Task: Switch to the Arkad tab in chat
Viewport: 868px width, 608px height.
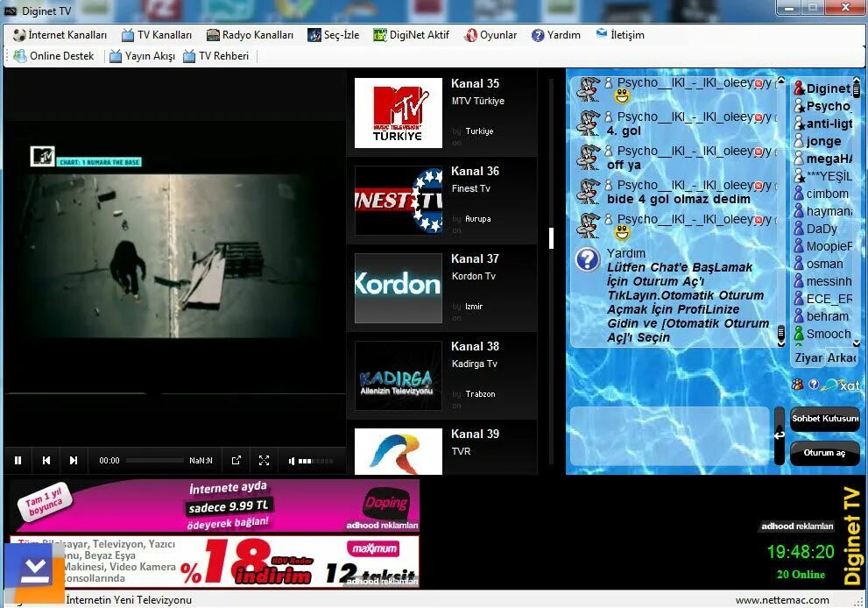Action: click(842, 358)
